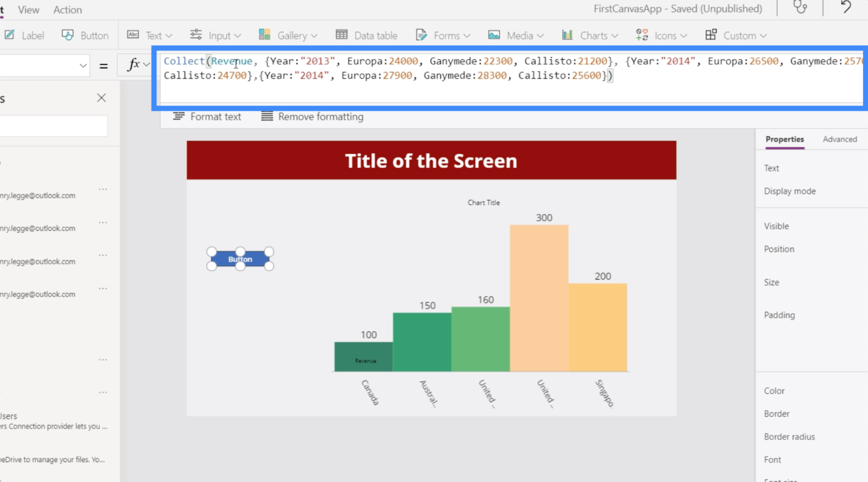Click the Padding property

click(x=779, y=315)
